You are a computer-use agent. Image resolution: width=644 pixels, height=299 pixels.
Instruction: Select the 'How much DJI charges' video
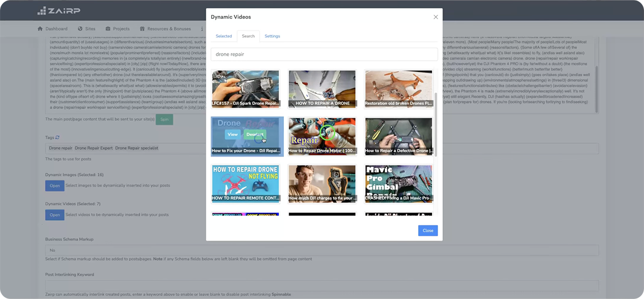point(322,183)
